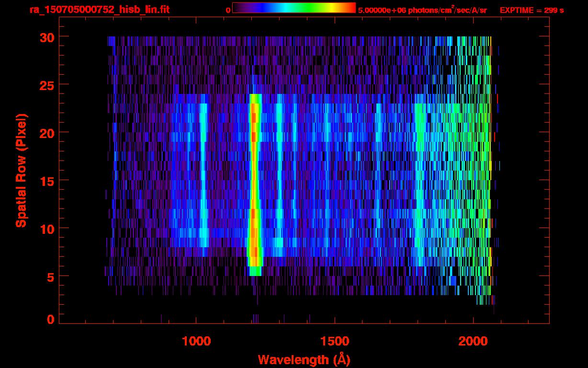The height and width of the screenshot is (368, 588).
Task: Click the 1000 wavelength tick label
Action: 196,341
